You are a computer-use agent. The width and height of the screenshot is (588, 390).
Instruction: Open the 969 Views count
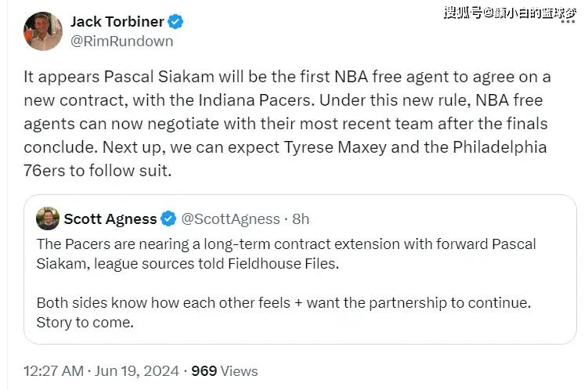[x=224, y=370]
